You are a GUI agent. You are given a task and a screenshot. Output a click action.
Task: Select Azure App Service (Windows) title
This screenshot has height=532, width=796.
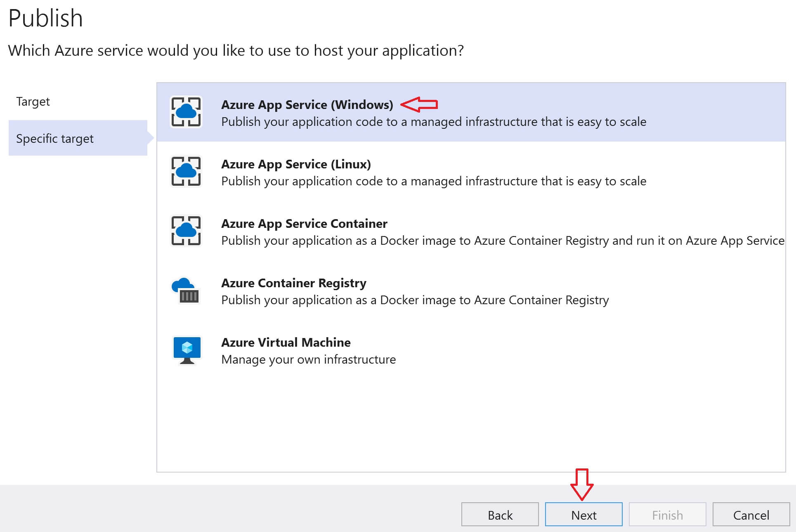pyautogui.click(x=307, y=105)
